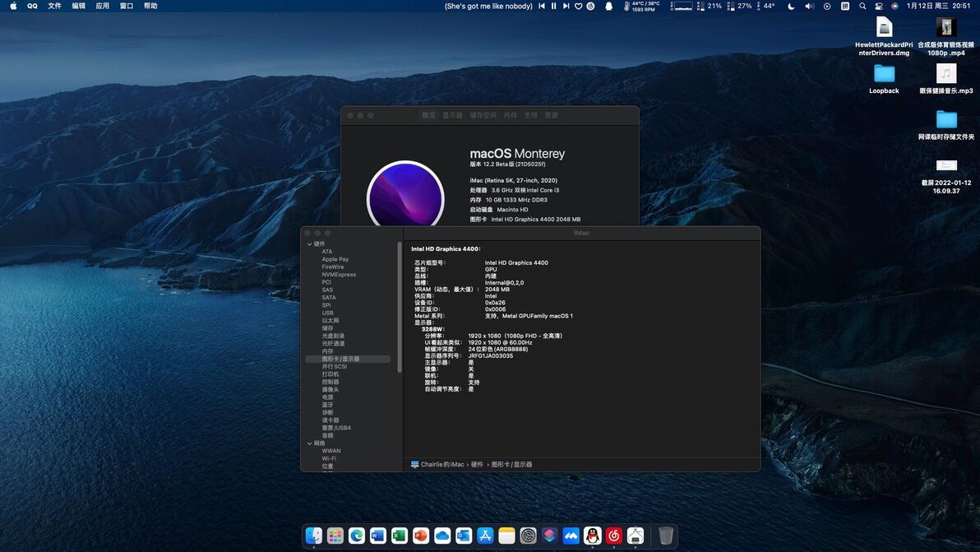Like the current song with the heart icon
The width and height of the screenshot is (980, 552).
578,6
